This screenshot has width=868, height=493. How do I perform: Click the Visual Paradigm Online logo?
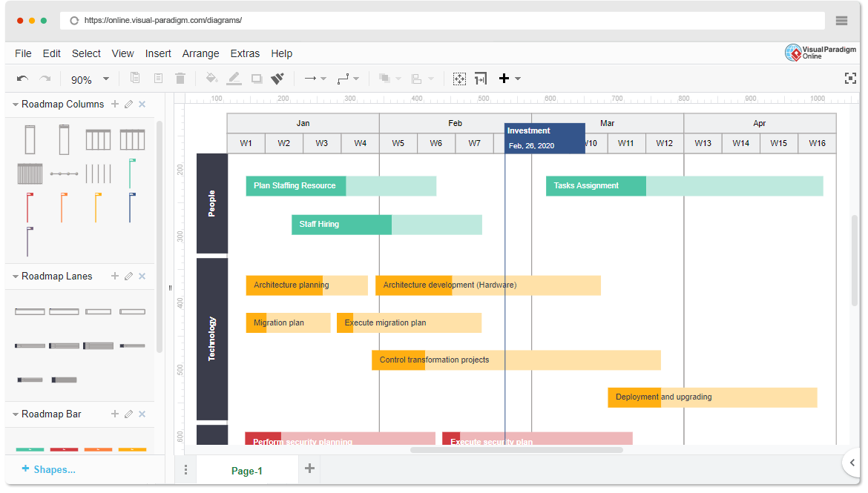(821, 53)
